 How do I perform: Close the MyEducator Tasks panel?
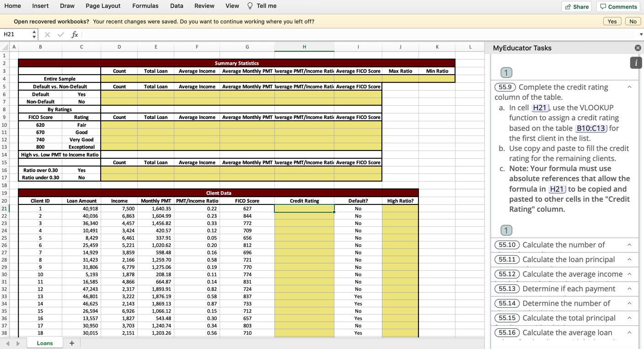pos(638,48)
